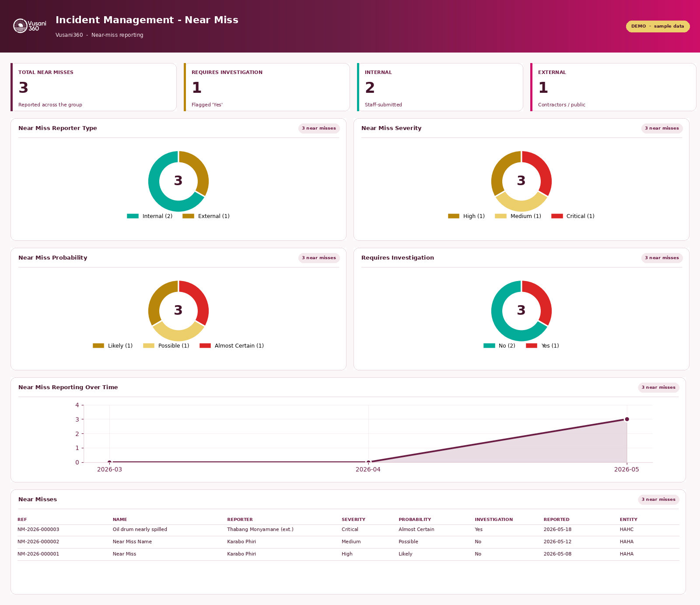700x605 pixels.
Task: Click the 2026-05 data point on the line chart
Action: pos(627,419)
